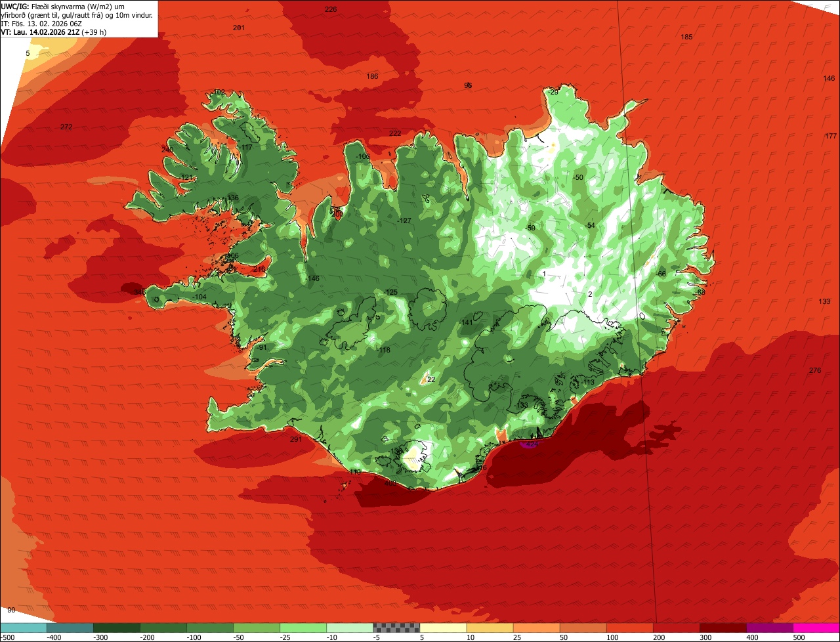The image size is (840, 642).
Task: Click the 222 value label
Action: 395,133
